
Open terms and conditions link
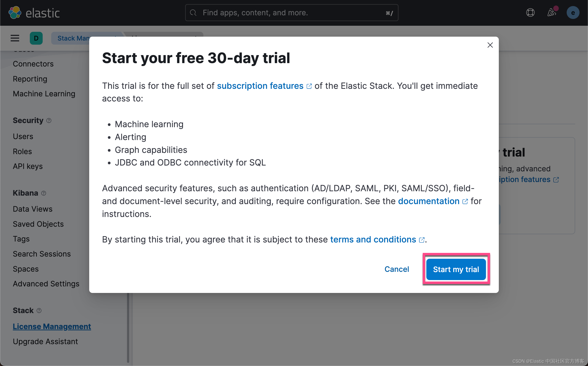coord(377,240)
